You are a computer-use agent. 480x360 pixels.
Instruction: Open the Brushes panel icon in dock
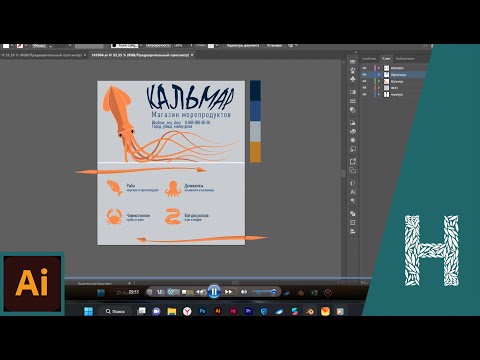pos(353,70)
